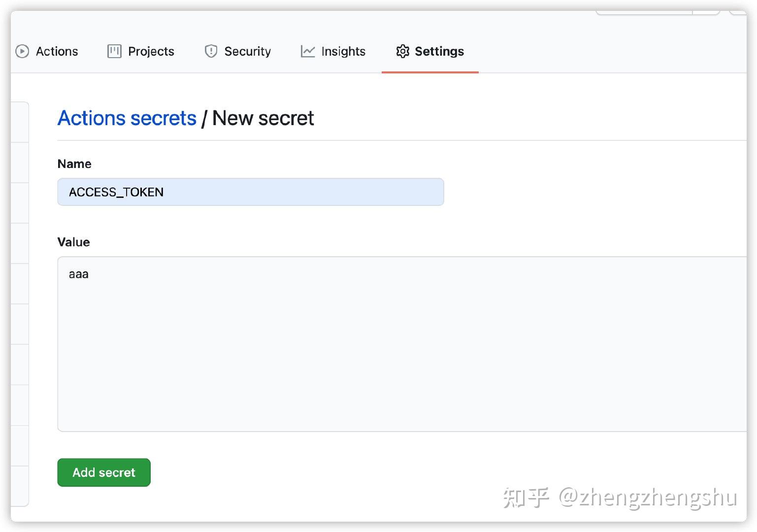The width and height of the screenshot is (757, 532).
Task: Open the Actions tab
Action: point(57,51)
